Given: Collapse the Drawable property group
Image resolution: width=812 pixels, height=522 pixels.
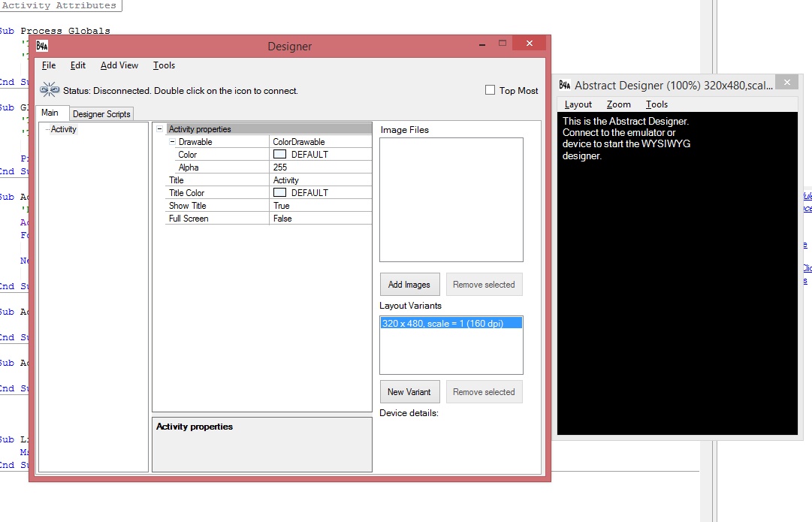Looking at the screenshot, I should pyautogui.click(x=173, y=141).
